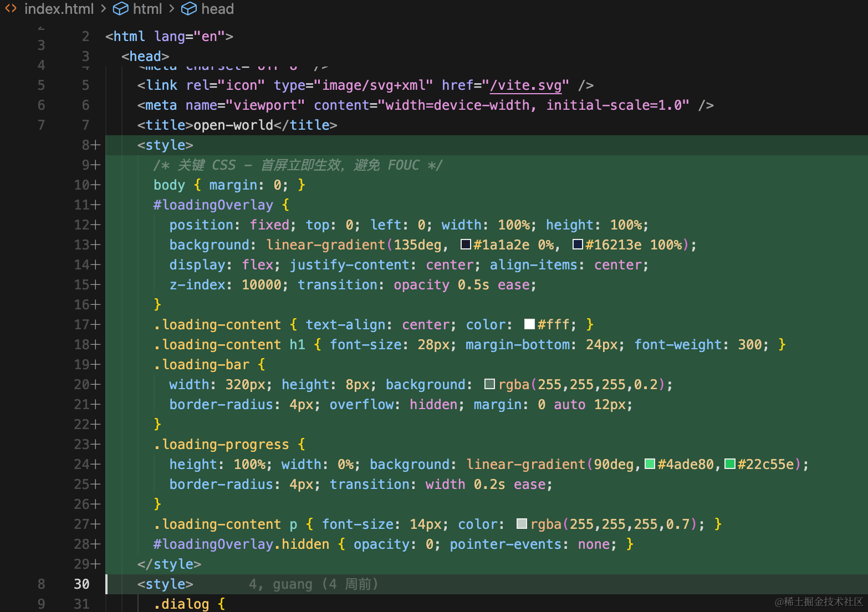
Task: Click the '#loadingOverlay {' selector on line 11
Action: 221,205
